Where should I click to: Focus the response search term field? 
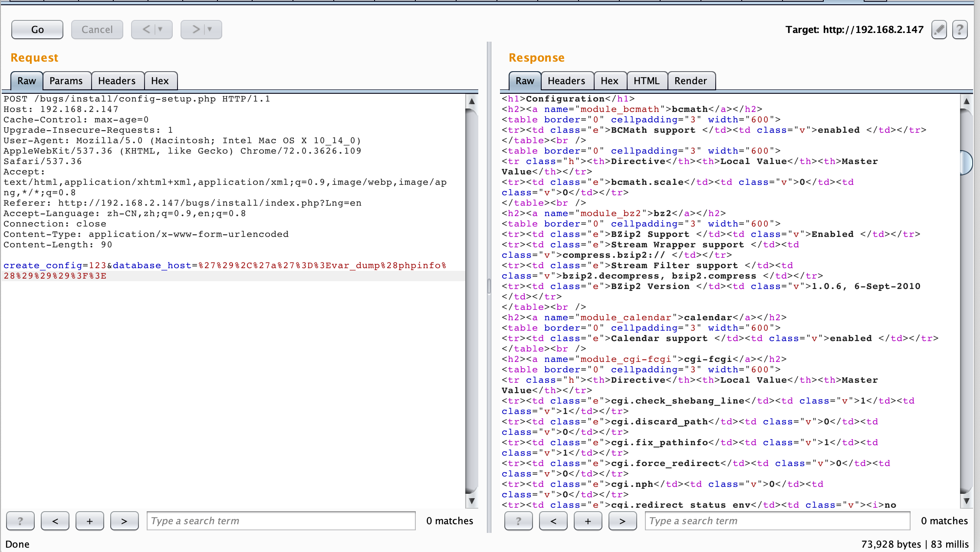(x=777, y=521)
